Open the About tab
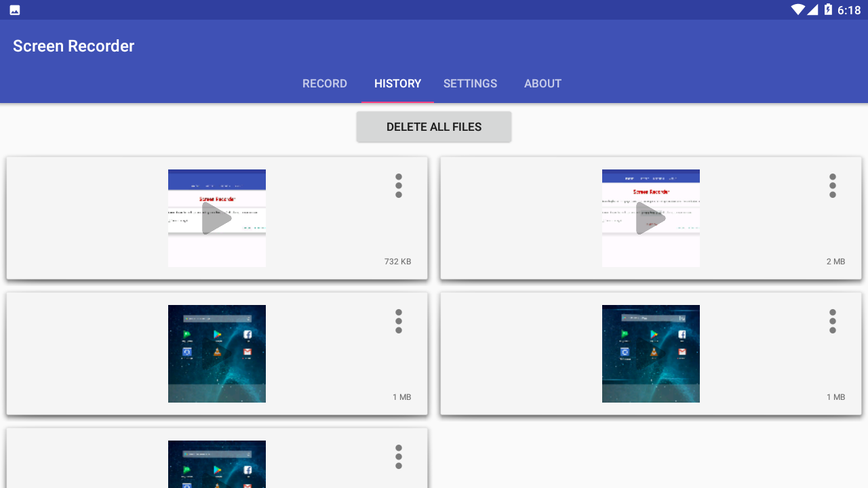The height and width of the screenshot is (488, 868). click(543, 83)
